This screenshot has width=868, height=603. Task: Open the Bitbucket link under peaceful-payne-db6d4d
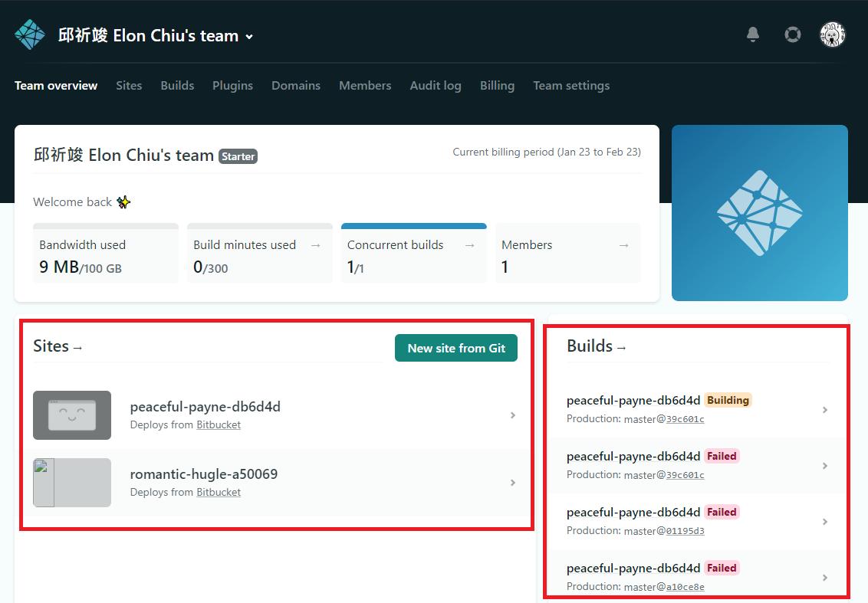pyautogui.click(x=219, y=425)
